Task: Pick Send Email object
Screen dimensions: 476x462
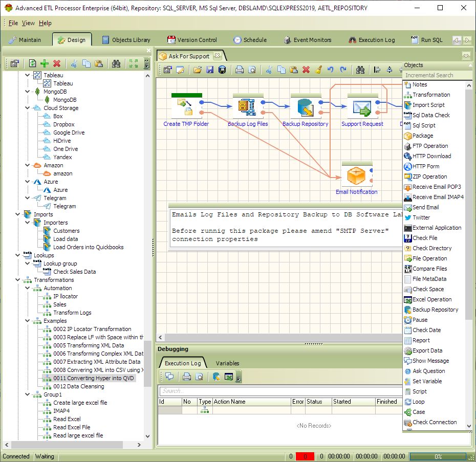Action: click(x=426, y=207)
